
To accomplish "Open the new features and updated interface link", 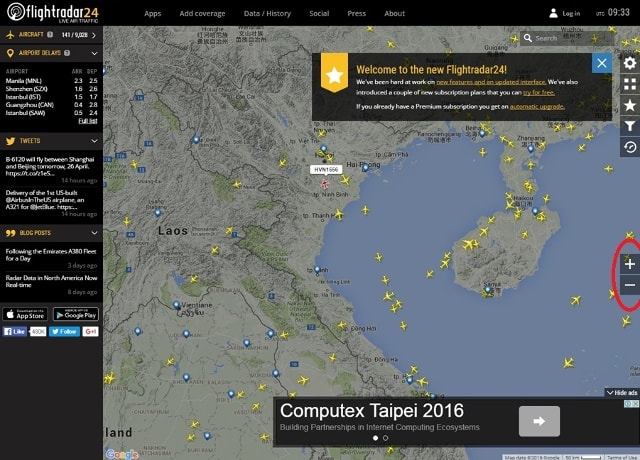I will point(491,82).
